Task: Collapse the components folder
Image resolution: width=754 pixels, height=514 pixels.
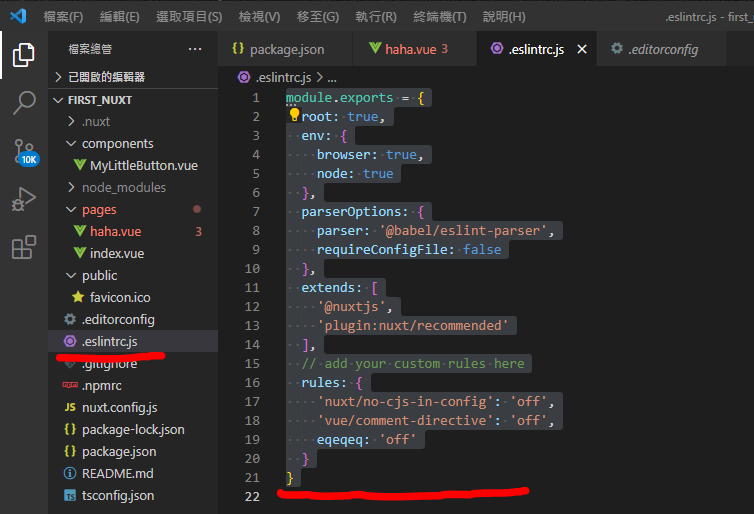Action: pos(117,143)
